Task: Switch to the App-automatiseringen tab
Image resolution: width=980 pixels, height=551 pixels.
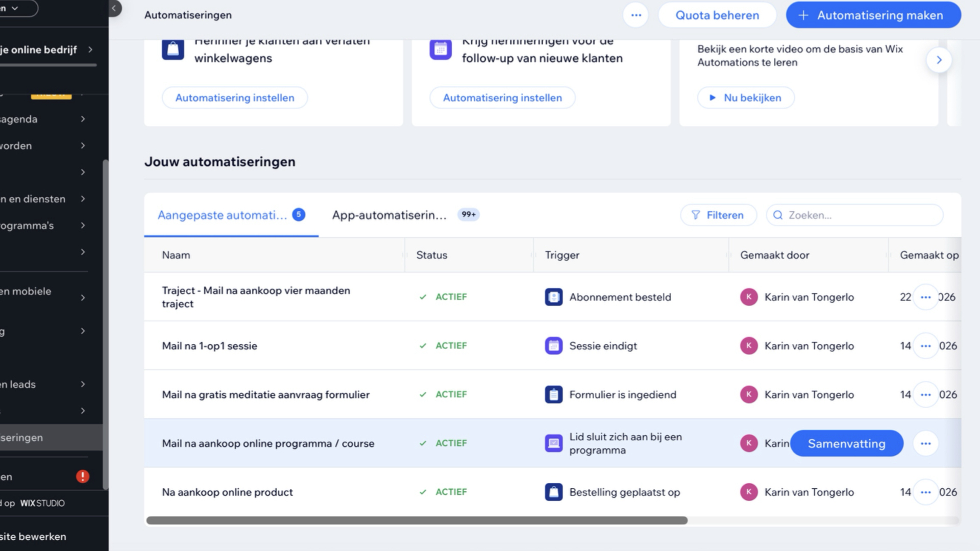Action: click(389, 215)
